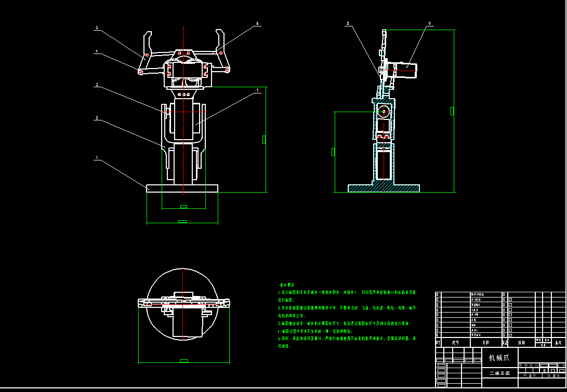Click part callout number 4
The image size is (567, 392).
(x=97, y=52)
